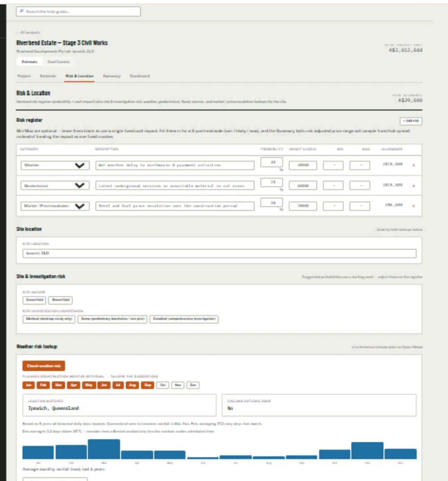The width and height of the screenshot is (448, 481).
Task: Focus the help guide search field
Action: 78,11
